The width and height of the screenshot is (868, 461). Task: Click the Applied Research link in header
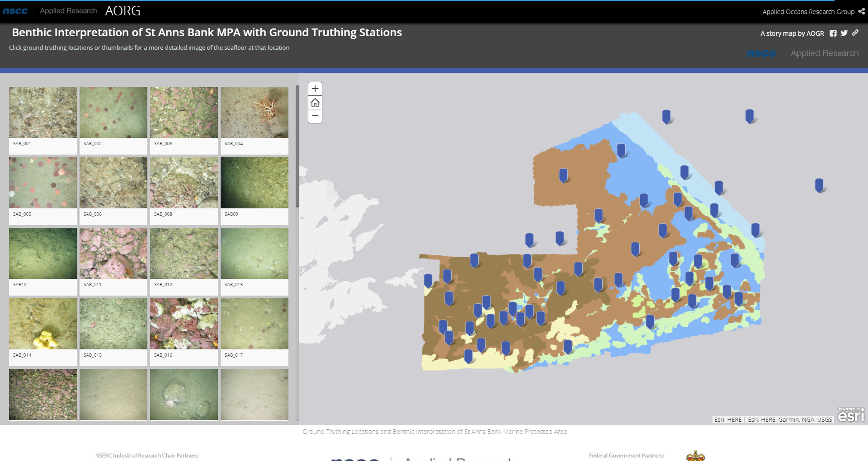(x=68, y=11)
